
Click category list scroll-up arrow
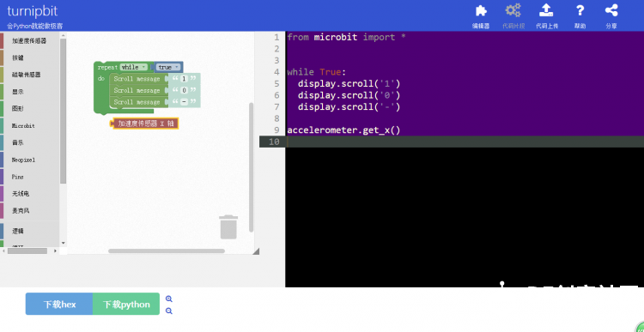[64, 36]
